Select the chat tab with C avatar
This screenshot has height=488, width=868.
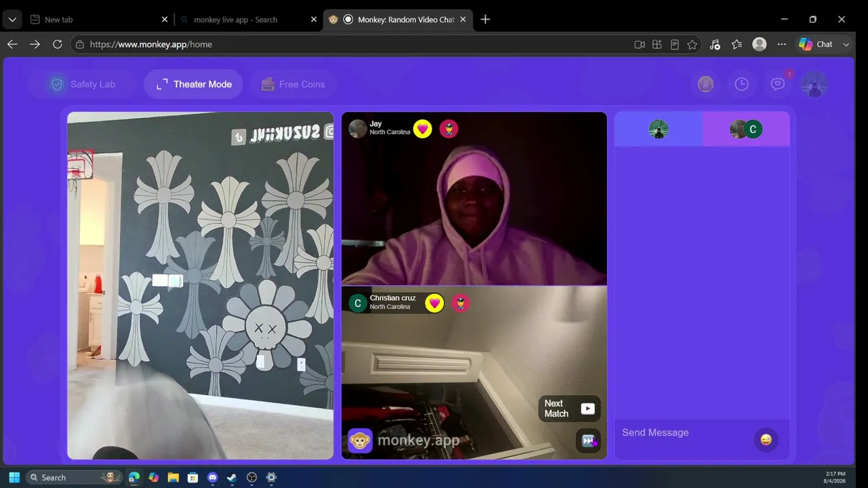click(746, 129)
